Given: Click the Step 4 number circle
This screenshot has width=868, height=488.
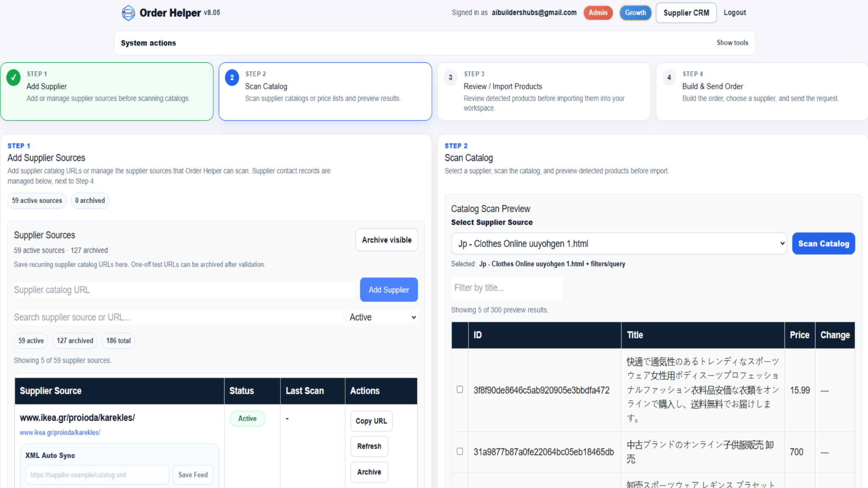Looking at the screenshot, I should (x=669, y=78).
